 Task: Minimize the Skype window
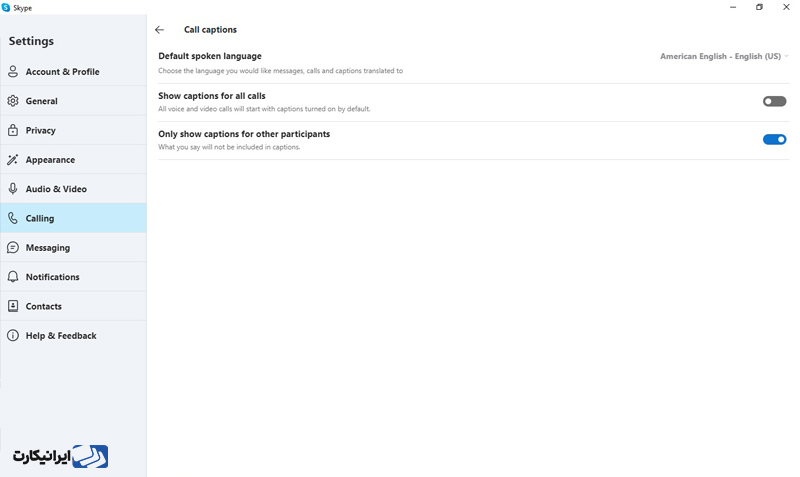click(x=733, y=7)
